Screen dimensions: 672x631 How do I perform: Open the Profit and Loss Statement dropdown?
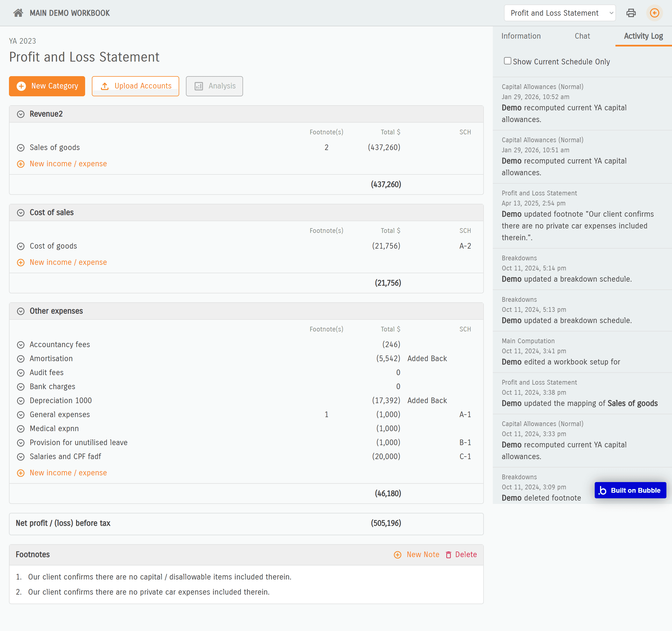(559, 13)
